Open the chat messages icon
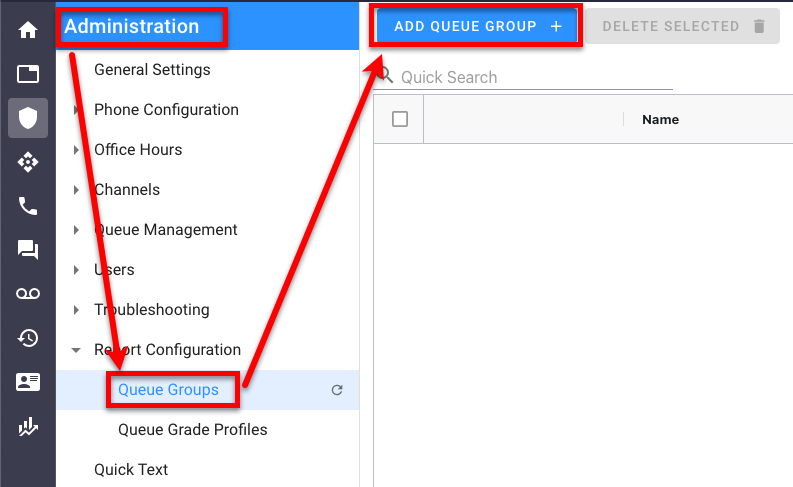Viewport: 793px width, 487px height. (x=28, y=250)
